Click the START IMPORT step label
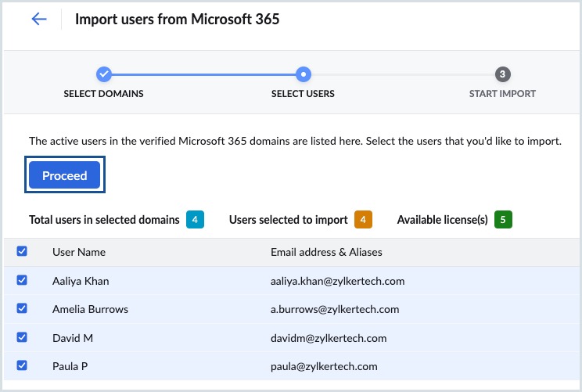This screenshot has height=392, width=582. 502,94
